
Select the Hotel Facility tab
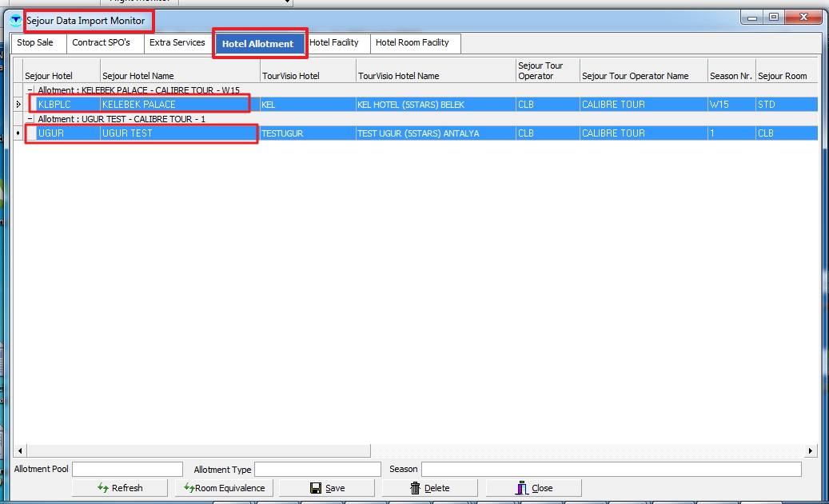point(334,43)
